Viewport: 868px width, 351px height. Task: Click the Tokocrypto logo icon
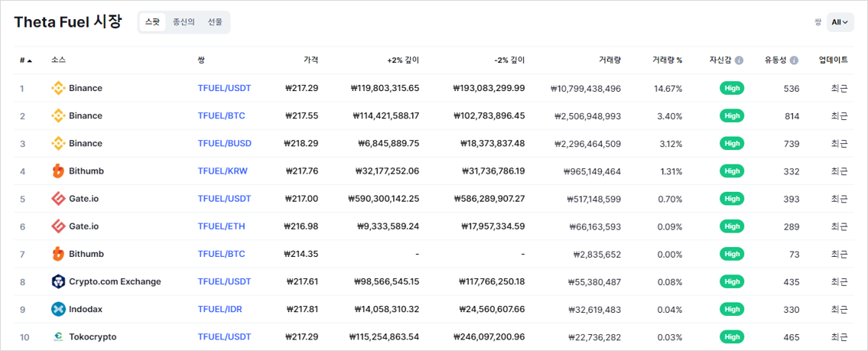coord(58,336)
